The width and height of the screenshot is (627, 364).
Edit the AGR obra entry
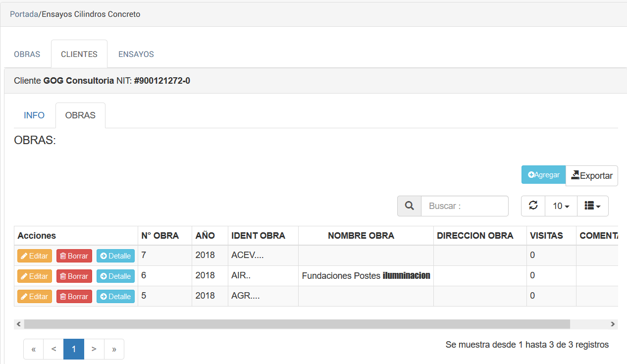[35, 297]
